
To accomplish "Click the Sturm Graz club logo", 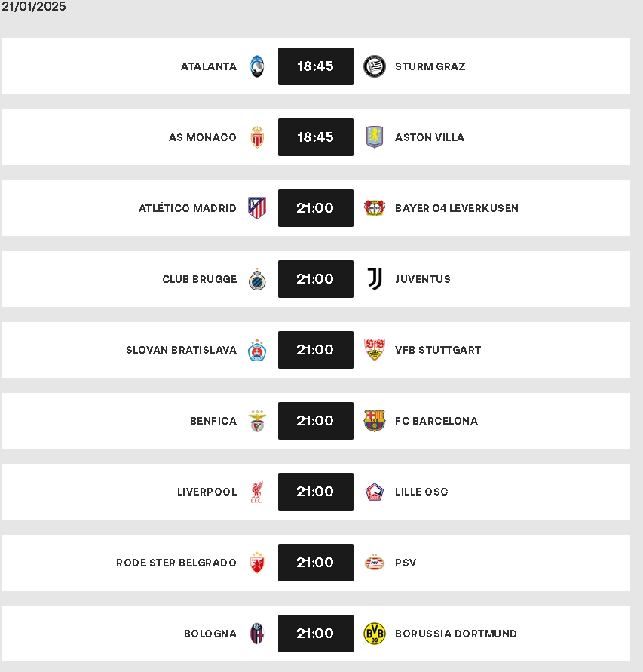I will click(375, 66).
